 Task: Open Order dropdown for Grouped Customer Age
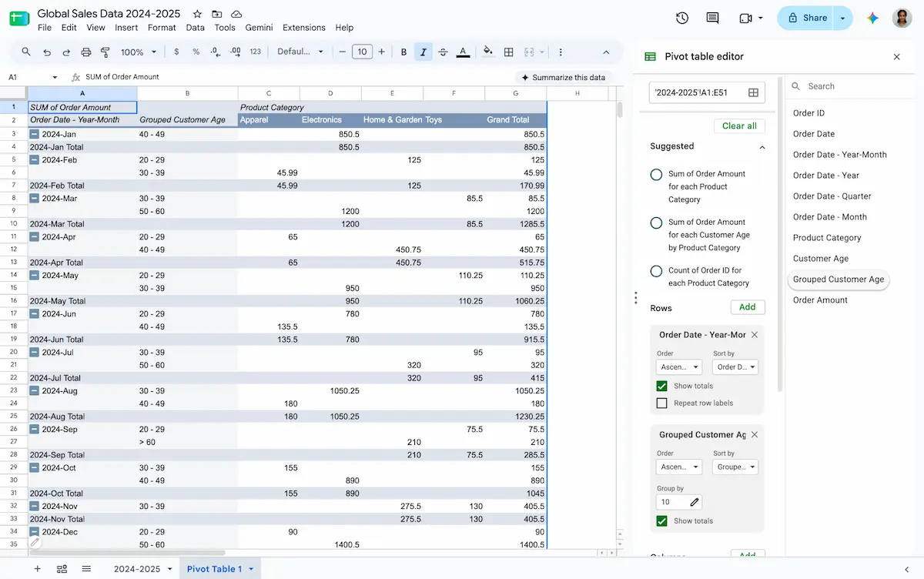tap(678, 467)
